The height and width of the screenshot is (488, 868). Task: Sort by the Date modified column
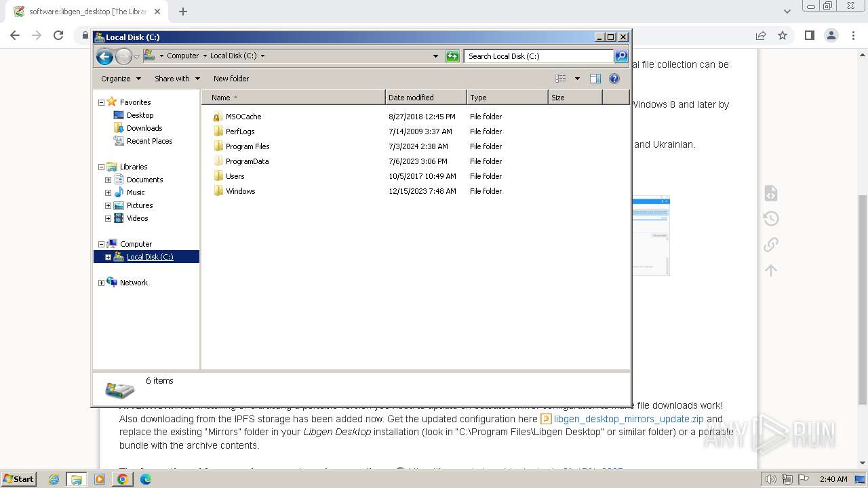tap(426, 98)
